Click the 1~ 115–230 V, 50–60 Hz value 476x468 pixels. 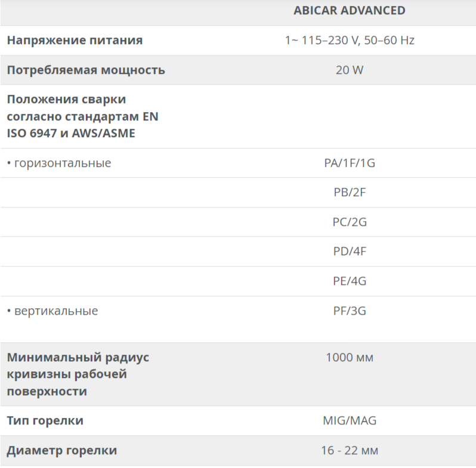click(x=350, y=40)
